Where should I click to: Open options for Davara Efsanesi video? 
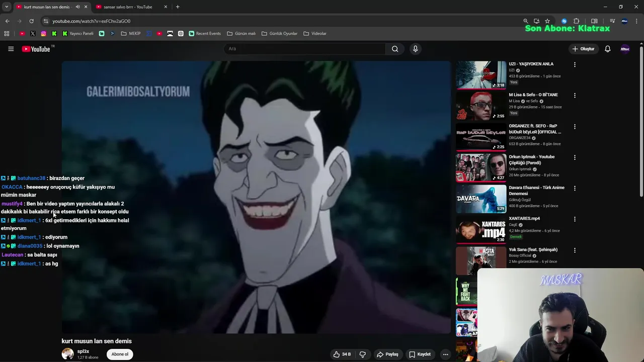pyautogui.click(x=575, y=188)
